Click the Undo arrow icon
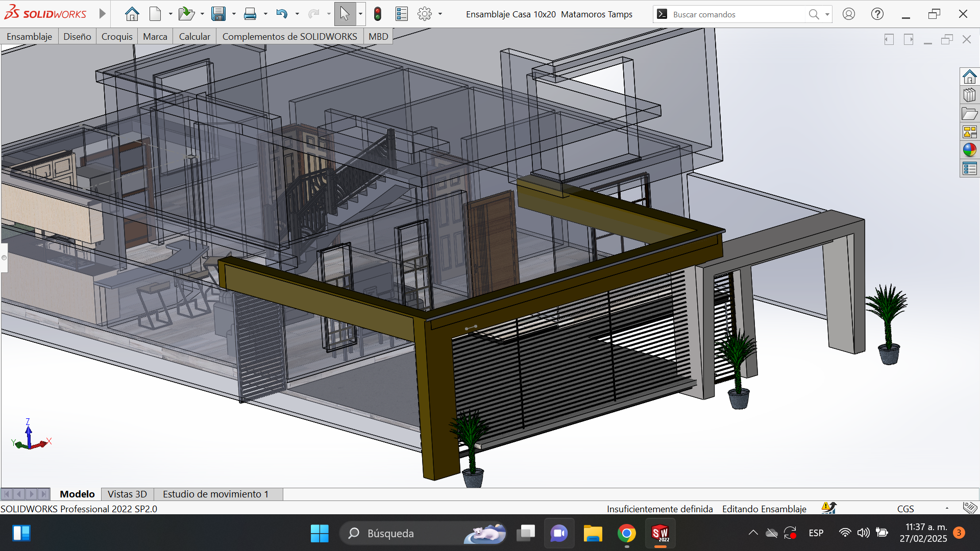Screen dimensions: 980x551 click(x=282, y=14)
